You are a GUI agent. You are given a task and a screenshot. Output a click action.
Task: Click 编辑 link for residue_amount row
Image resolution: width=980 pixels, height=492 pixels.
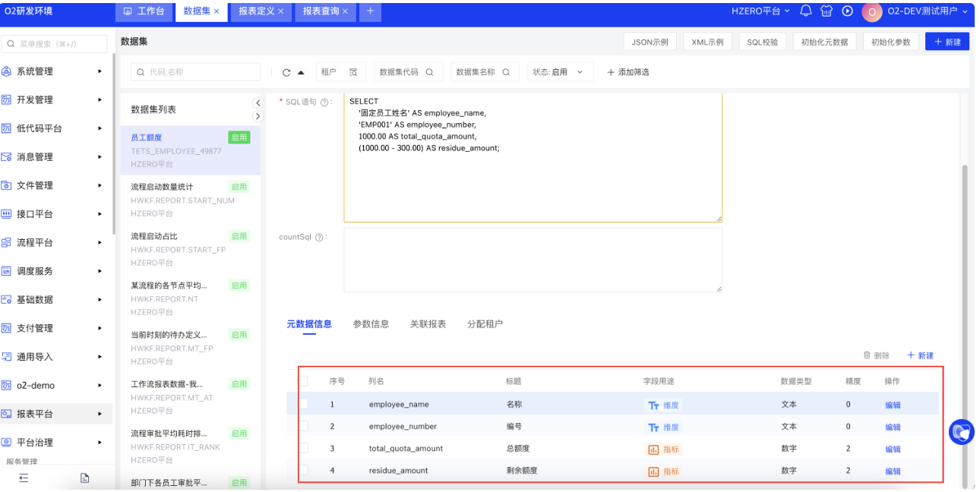[893, 471]
